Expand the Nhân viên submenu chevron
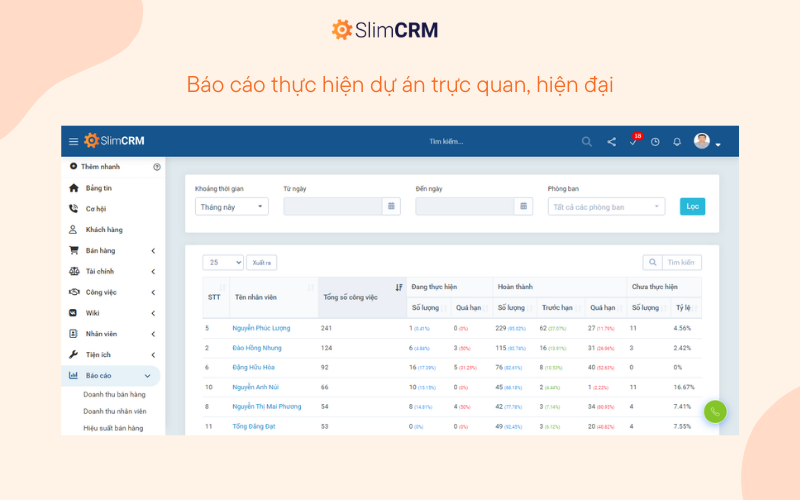Screen dimensions: 800x500 [153, 334]
